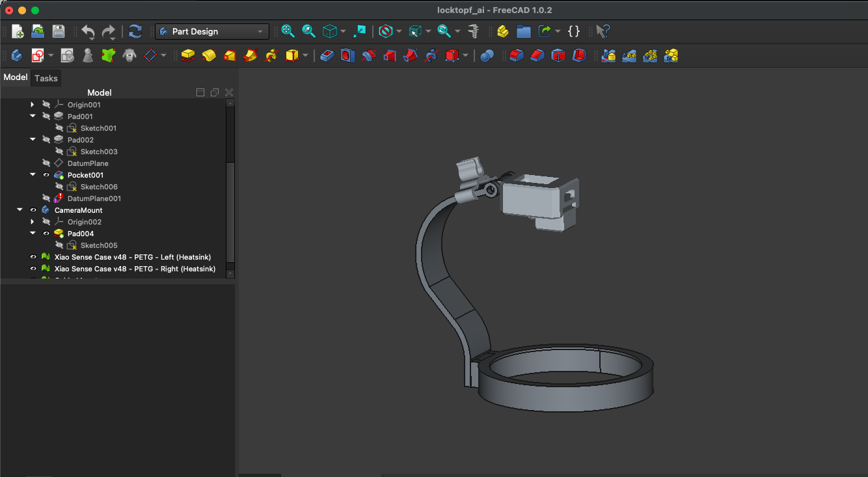Open the Part Design workbench dropdown

click(212, 31)
